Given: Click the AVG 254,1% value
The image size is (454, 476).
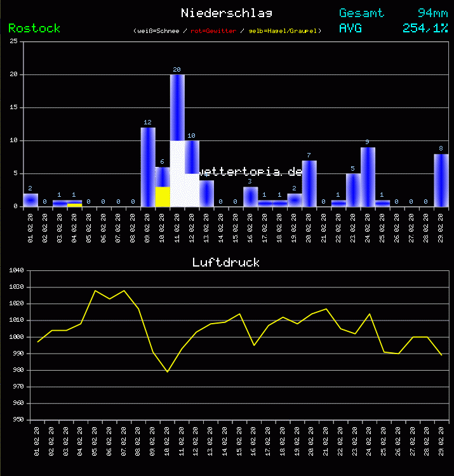Looking at the screenshot, I should pyautogui.click(x=425, y=28).
